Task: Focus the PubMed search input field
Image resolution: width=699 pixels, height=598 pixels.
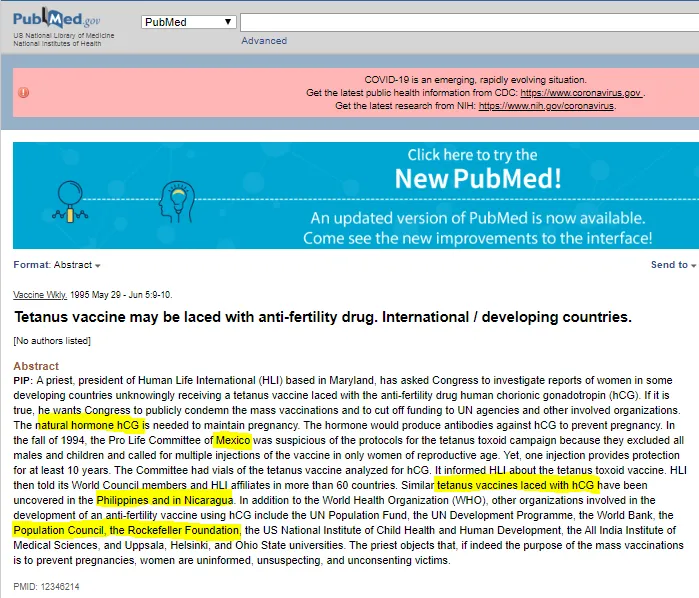Action: click(x=469, y=22)
